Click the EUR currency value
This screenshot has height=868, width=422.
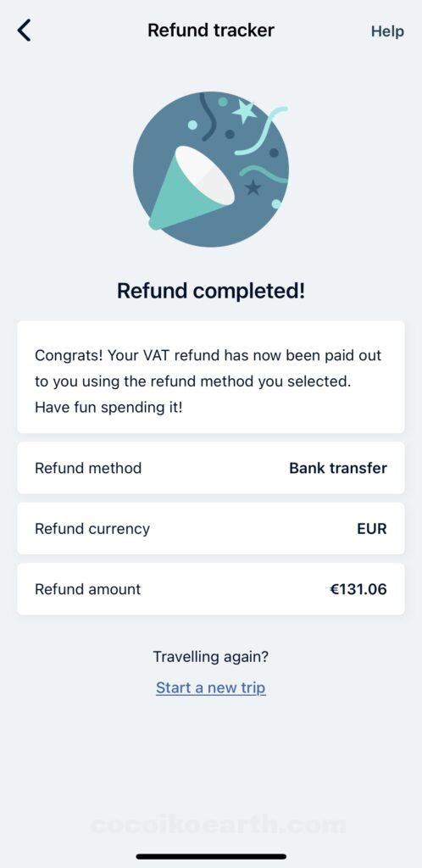coord(372,528)
